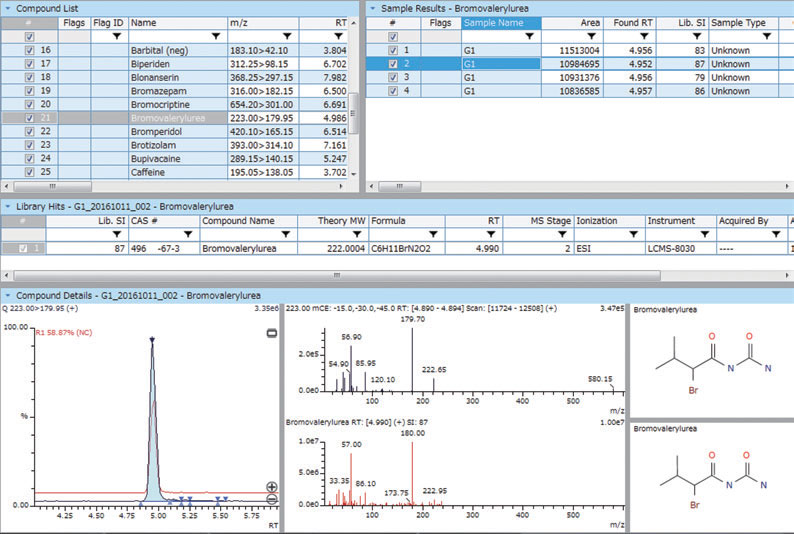
Task: Click the Compound List scroll down arrow
Action: click(x=353, y=174)
